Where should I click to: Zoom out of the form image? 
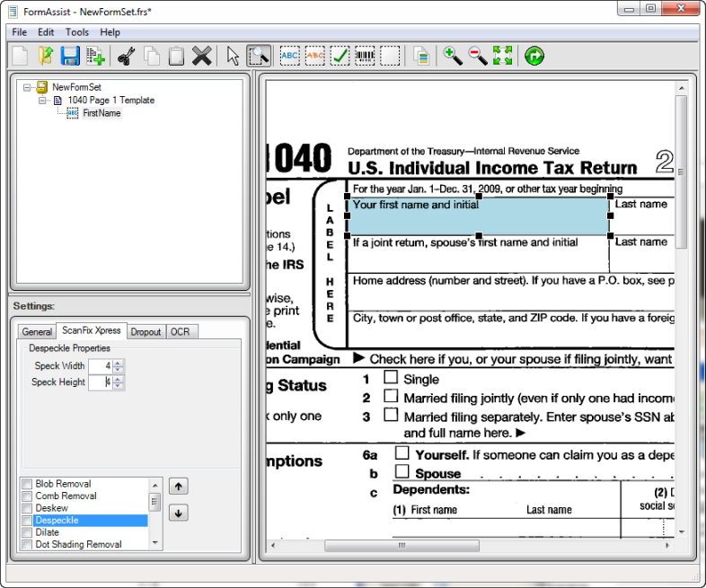[x=478, y=57]
